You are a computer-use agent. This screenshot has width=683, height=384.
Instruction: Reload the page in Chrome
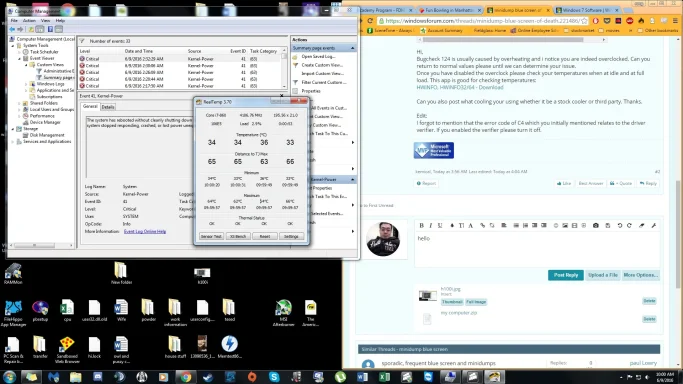370,20
